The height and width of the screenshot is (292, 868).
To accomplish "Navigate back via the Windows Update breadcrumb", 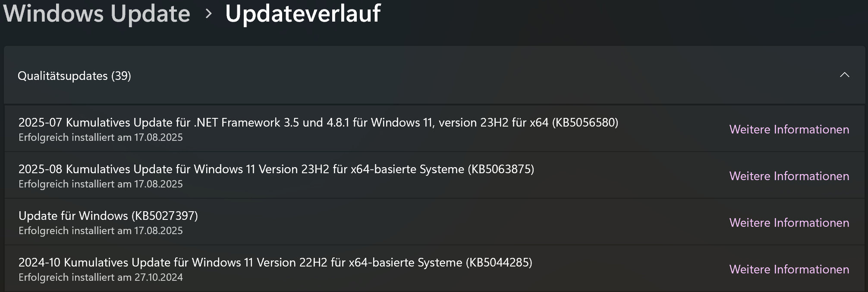I will click(97, 14).
